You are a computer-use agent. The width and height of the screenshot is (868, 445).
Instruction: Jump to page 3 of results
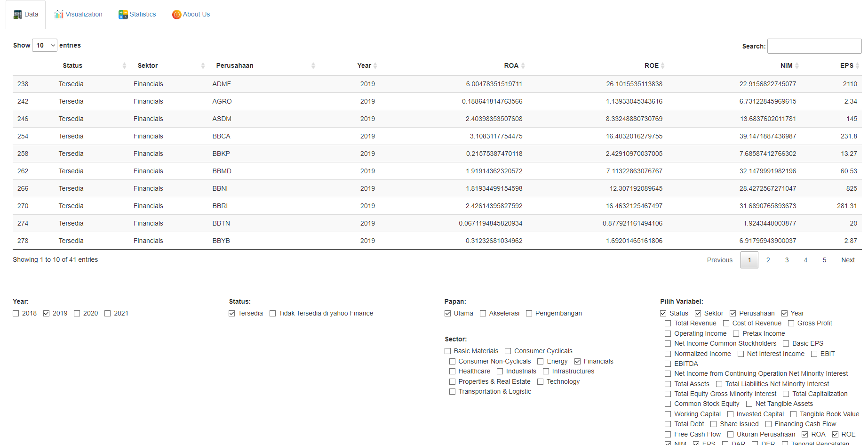click(787, 260)
